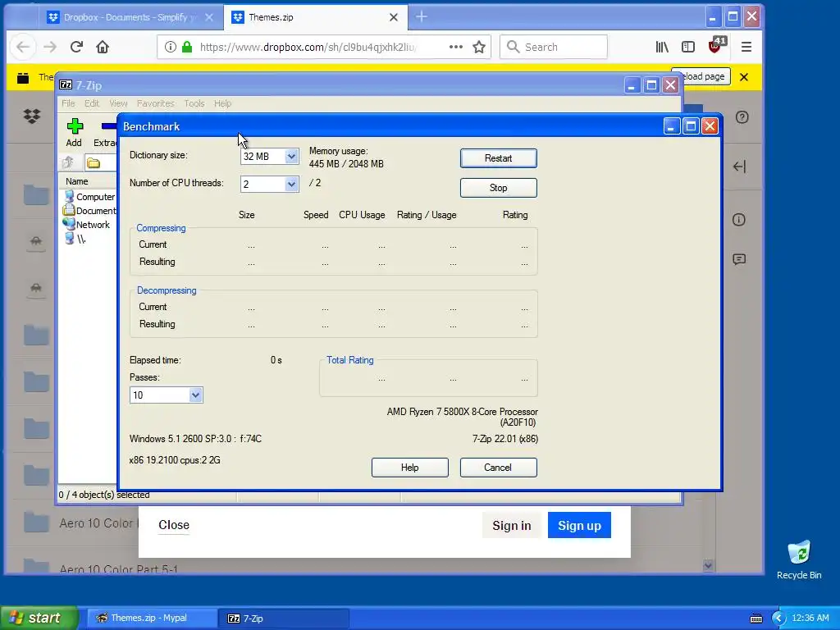Click Restart in the Benchmark dialog
The image size is (840, 630).
pyautogui.click(x=498, y=158)
